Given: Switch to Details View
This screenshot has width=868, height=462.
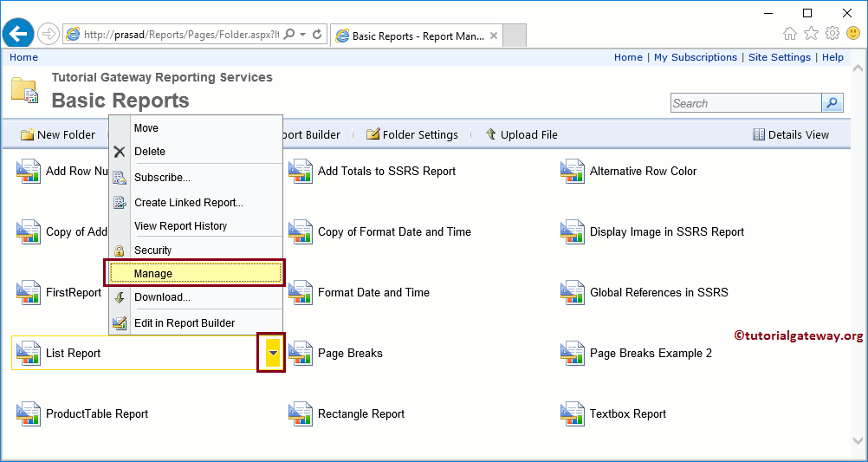Looking at the screenshot, I should click(x=791, y=134).
